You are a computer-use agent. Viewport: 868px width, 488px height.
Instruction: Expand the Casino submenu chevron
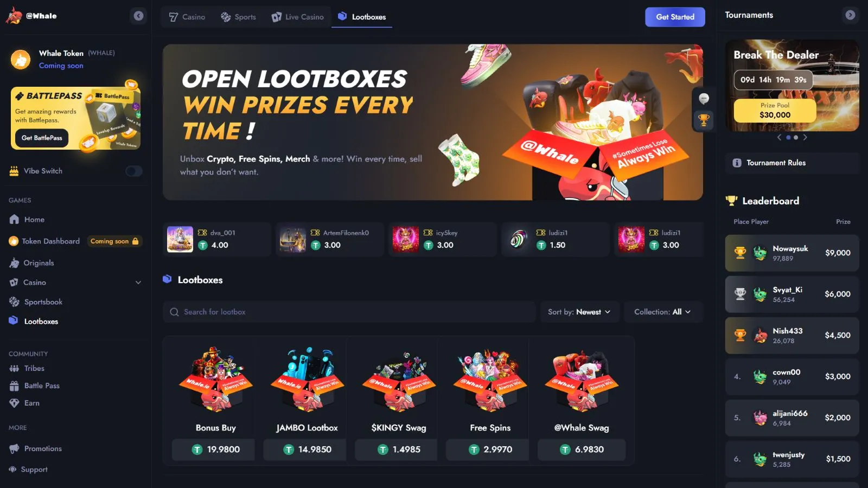pos(138,282)
